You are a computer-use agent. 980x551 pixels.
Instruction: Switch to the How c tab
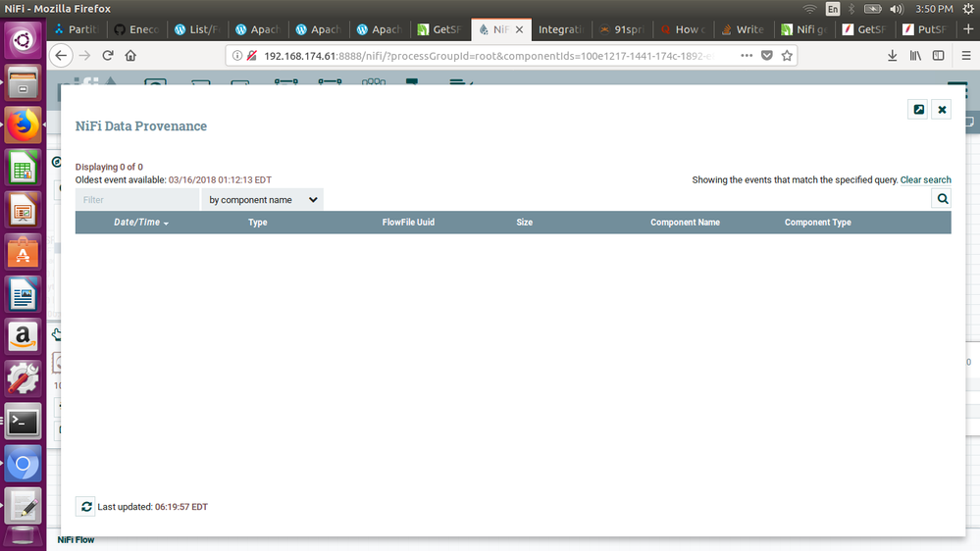tap(683, 29)
